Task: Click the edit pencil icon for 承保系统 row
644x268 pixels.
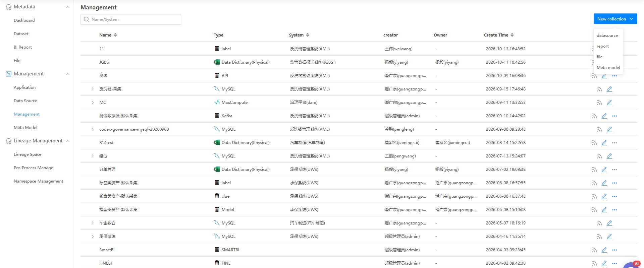Action: coord(609,237)
